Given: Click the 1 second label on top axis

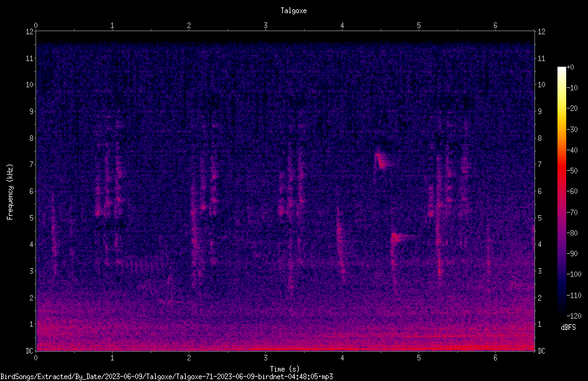Looking at the screenshot, I should coord(112,26).
